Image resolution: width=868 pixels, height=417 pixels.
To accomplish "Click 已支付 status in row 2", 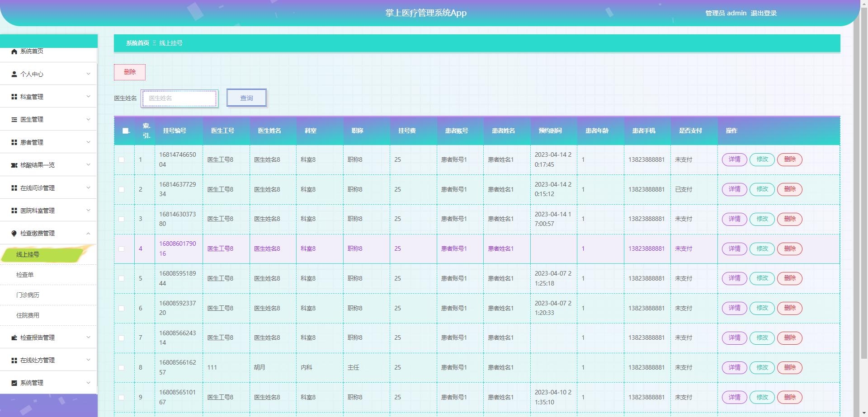I will (x=684, y=189).
